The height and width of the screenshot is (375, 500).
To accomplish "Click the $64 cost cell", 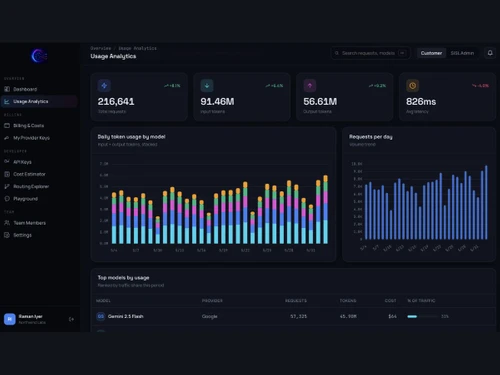I will click(x=393, y=316).
